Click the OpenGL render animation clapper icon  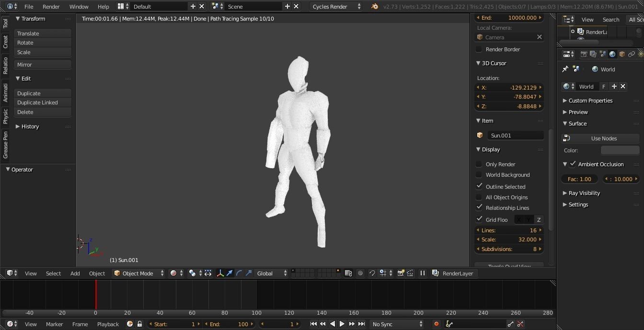(410, 273)
